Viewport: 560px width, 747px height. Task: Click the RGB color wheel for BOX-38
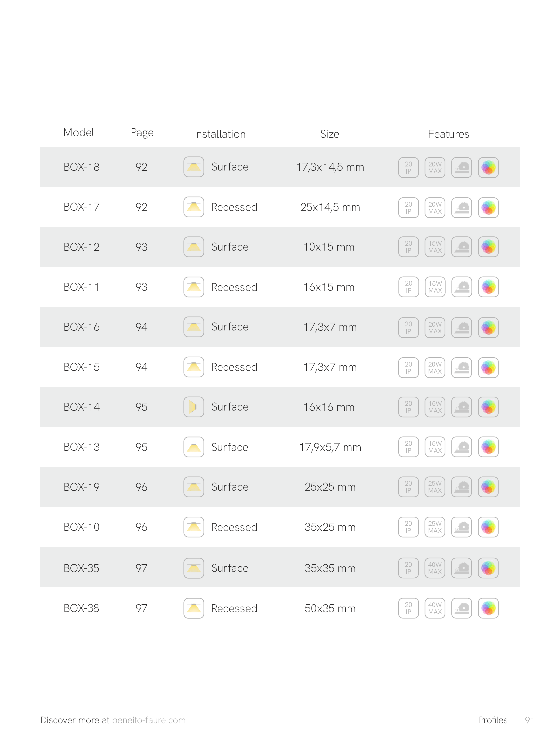[x=488, y=608]
